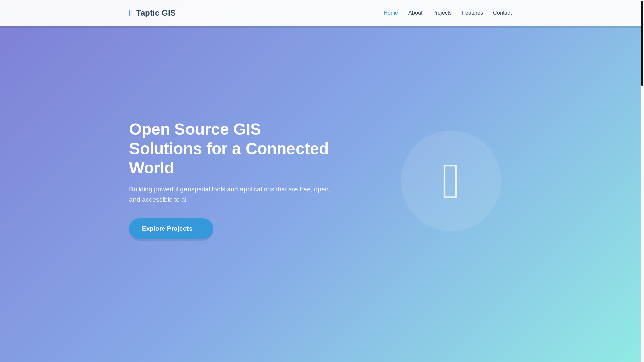Click the Explore Projects button
Image resolution: width=644 pixels, height=362 pixels.
pyautogui.click(x=171, y=229)
